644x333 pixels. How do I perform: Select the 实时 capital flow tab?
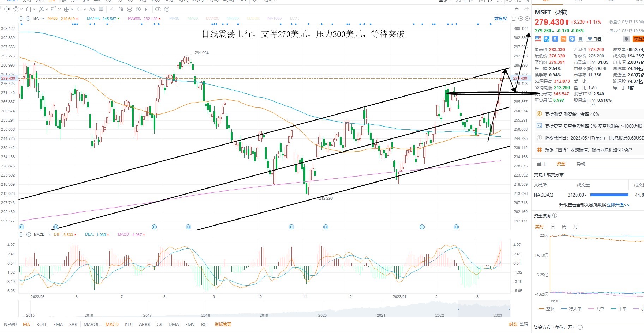539,227
